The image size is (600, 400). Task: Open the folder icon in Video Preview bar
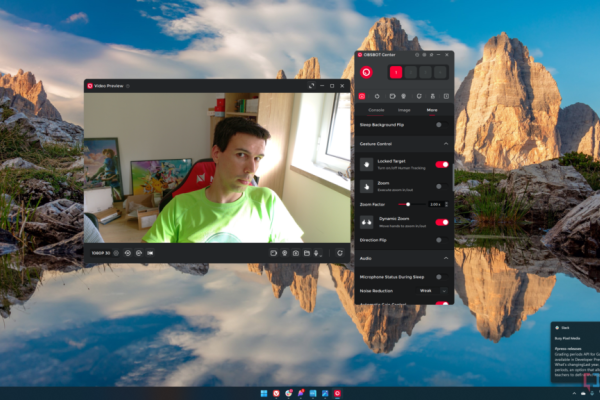coord(307,253)
